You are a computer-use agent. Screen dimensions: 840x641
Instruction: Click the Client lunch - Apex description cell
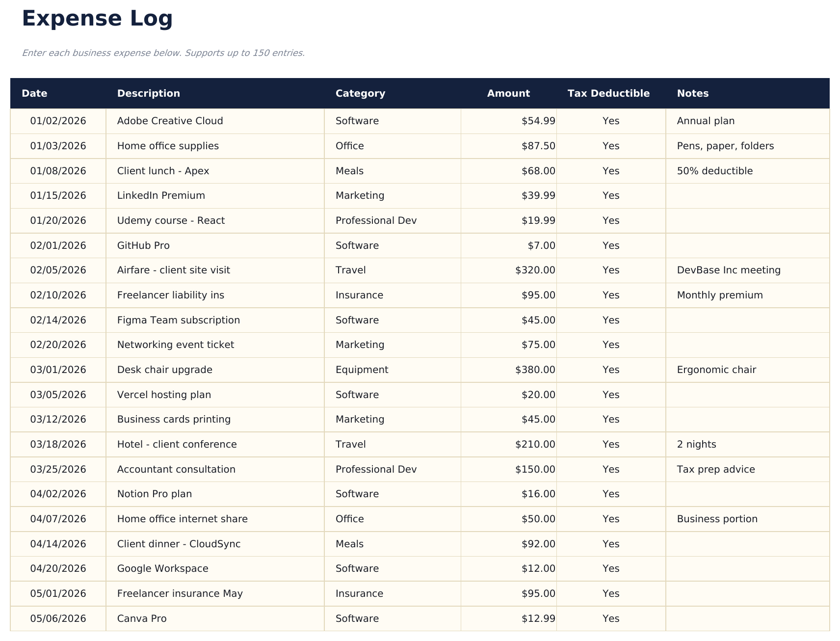point(163,171)
